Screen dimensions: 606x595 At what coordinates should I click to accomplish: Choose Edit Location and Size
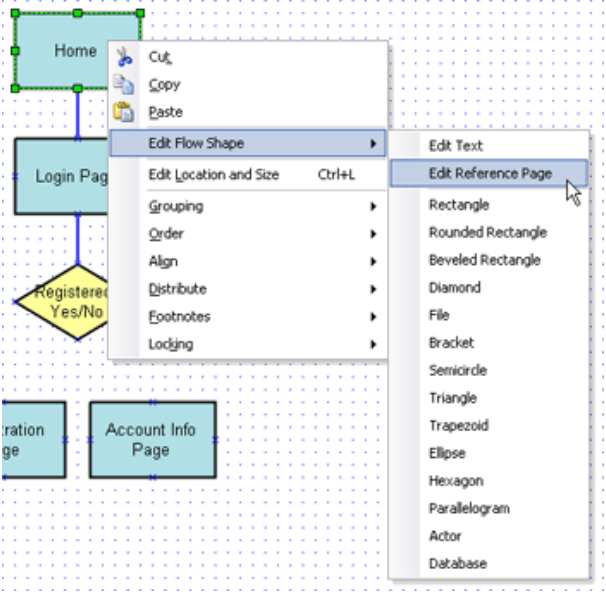tap(213, 174)
